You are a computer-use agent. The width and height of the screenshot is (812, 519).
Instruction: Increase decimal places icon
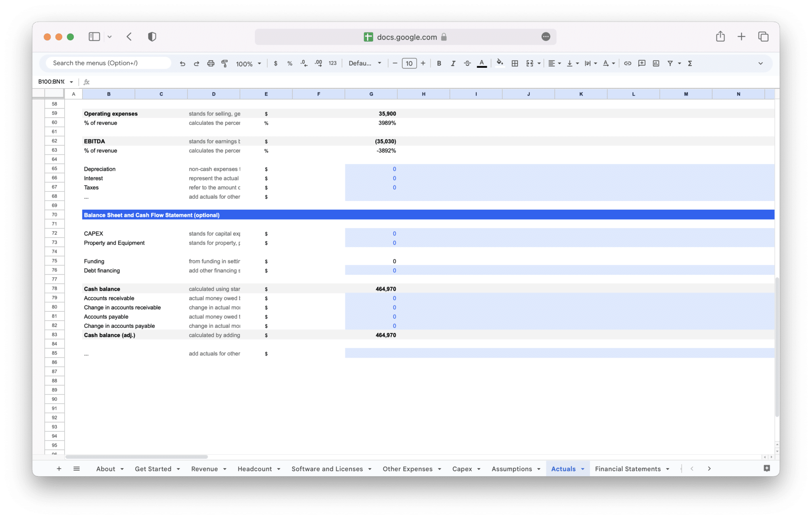pyautogui.click(x=318, y=63)
